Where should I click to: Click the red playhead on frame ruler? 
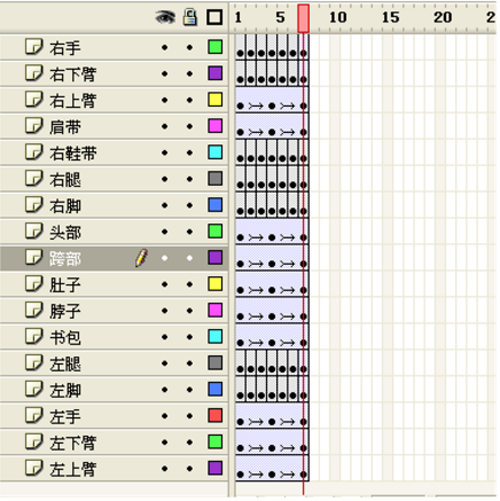pyautogui.click(x=303, y=18)
